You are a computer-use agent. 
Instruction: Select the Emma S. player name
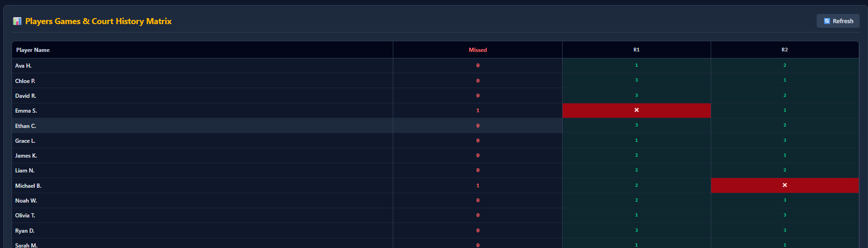click(26, 111)
